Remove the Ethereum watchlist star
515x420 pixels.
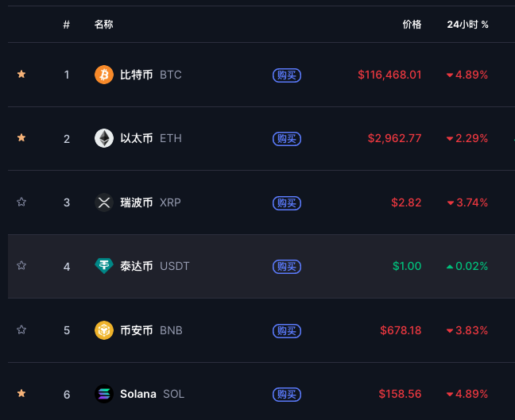coord(21,137)
